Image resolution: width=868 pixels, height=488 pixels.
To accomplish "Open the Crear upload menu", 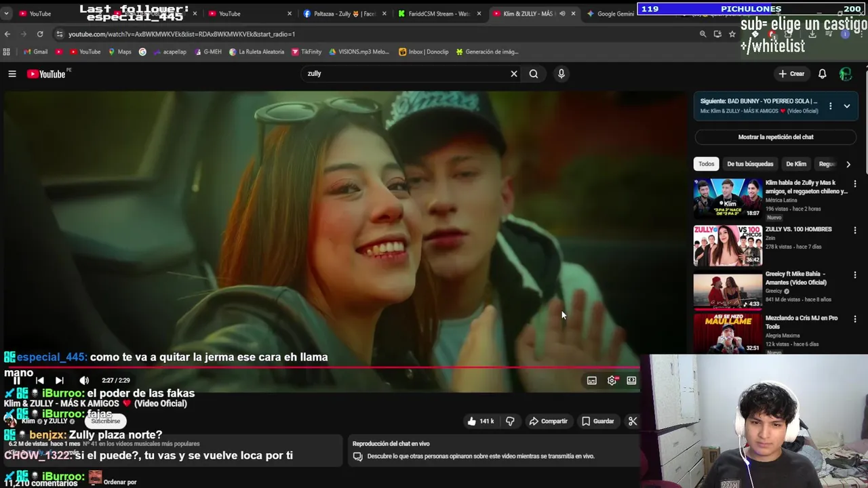I will coord(791,74).
